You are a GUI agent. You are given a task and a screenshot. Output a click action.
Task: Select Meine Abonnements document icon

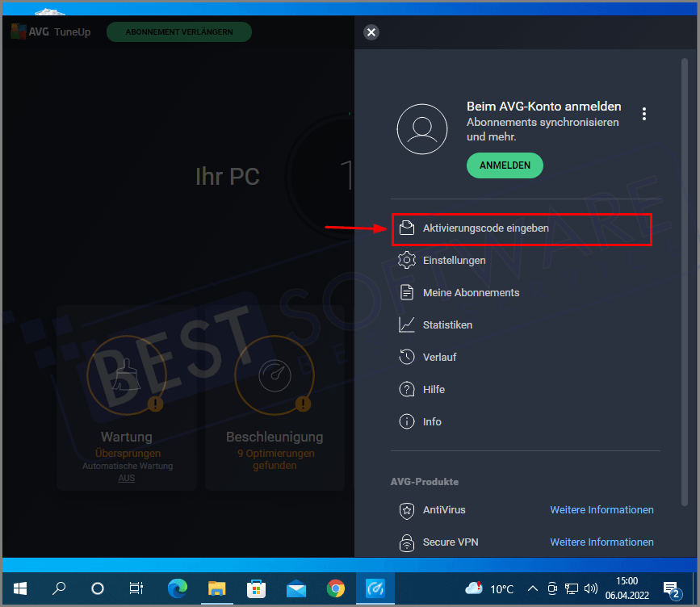coord(407,292)
